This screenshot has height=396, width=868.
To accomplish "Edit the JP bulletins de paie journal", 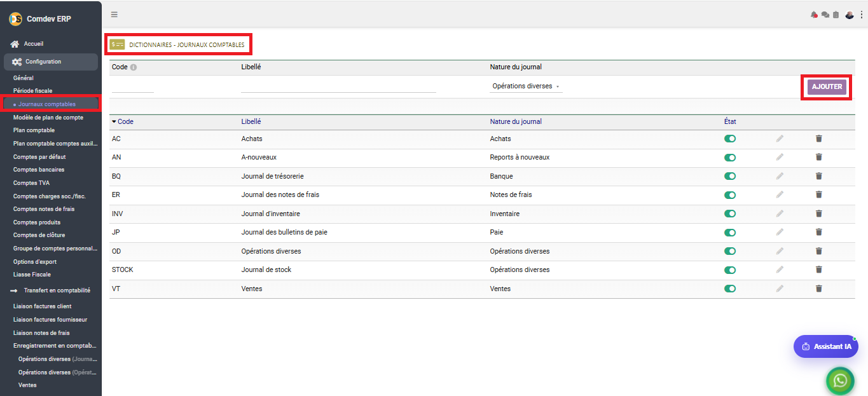I will 780,232.
